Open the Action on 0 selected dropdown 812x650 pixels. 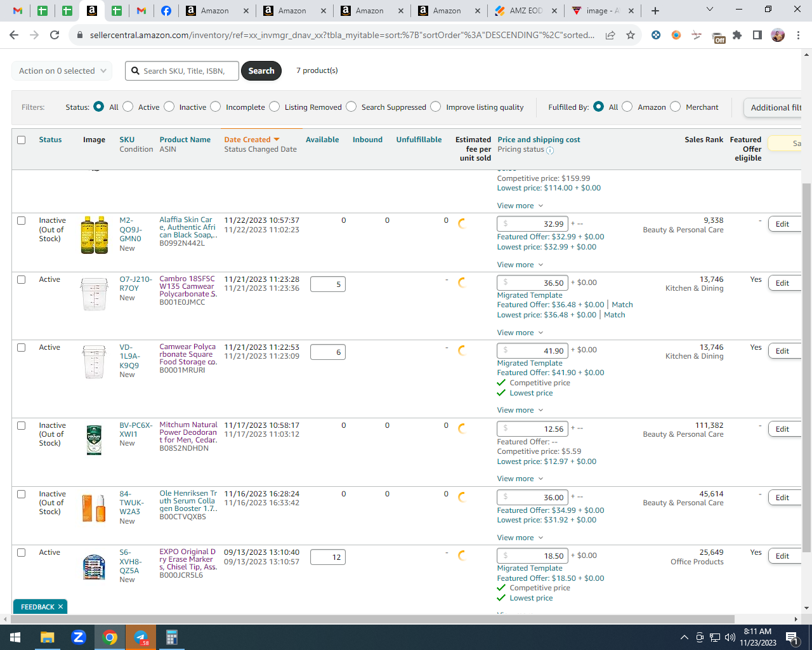(x=62, y=71)
